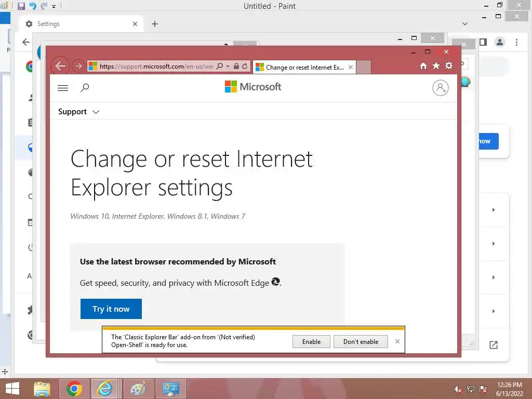The height and width of the screenshot is (399, 532).
Task: Expand the third Chrome settings row arrow
Action: click(494, 277)
